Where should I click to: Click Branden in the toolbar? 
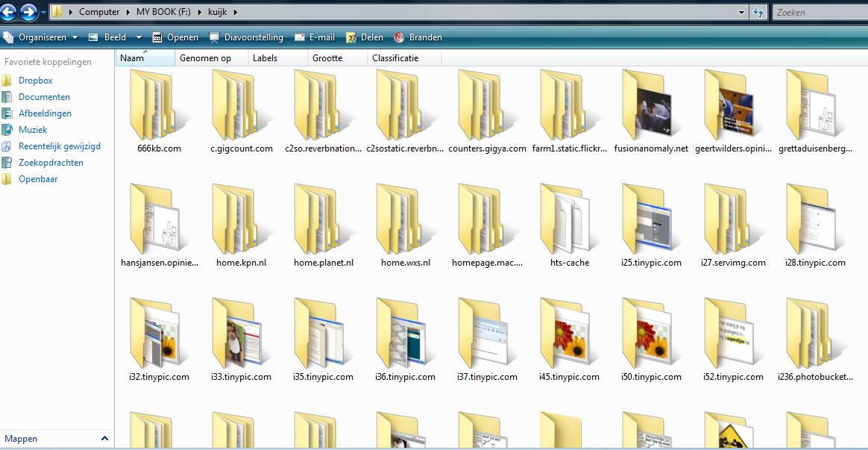pos(418,37)
